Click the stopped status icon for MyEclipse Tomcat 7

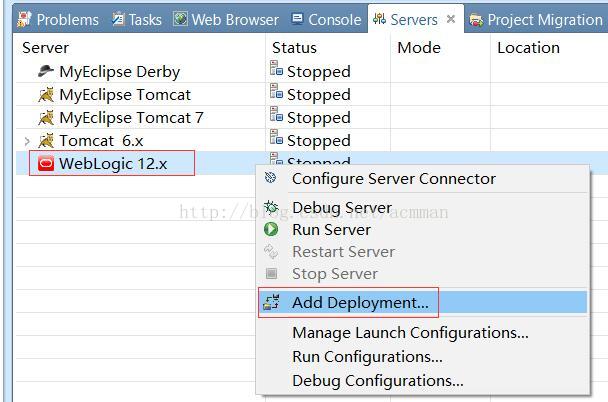276,114
